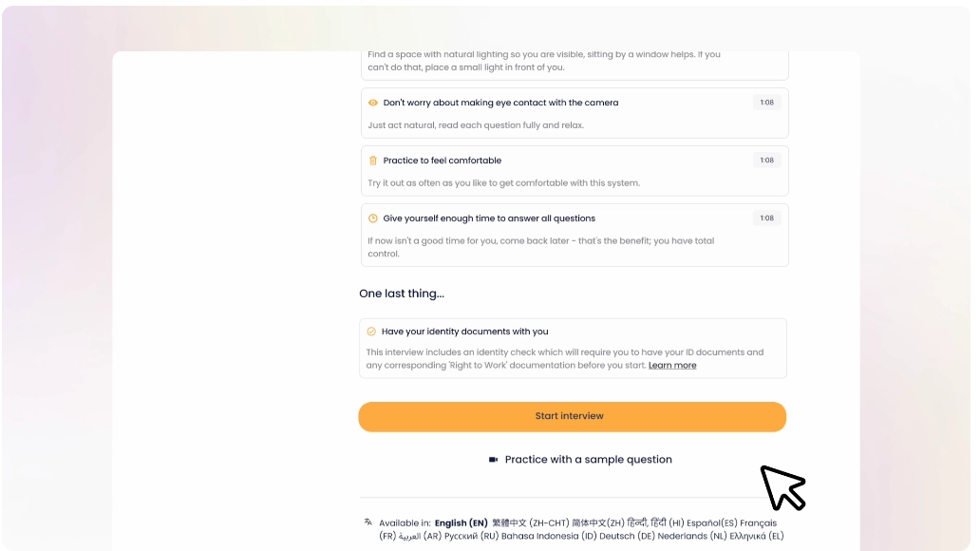Click the eye icon beside eye contact tip
The image size is (980, 551).
click(x=372, y=103)
